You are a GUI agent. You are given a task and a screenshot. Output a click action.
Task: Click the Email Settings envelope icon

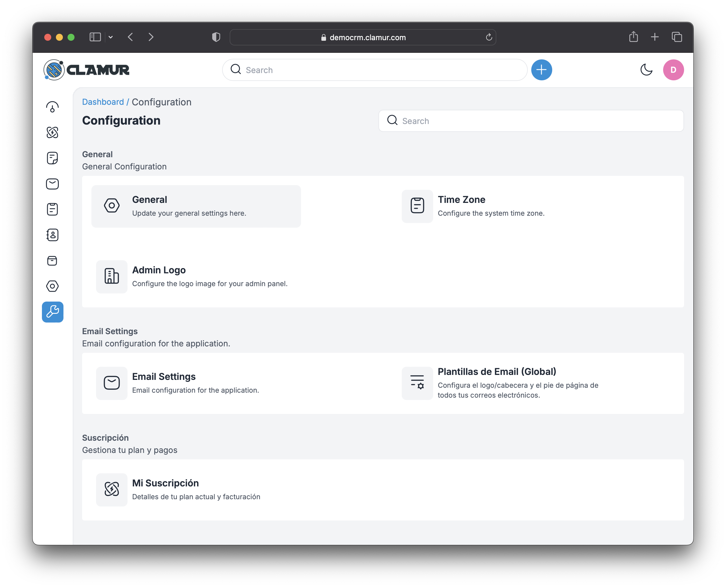pos(112,383)
